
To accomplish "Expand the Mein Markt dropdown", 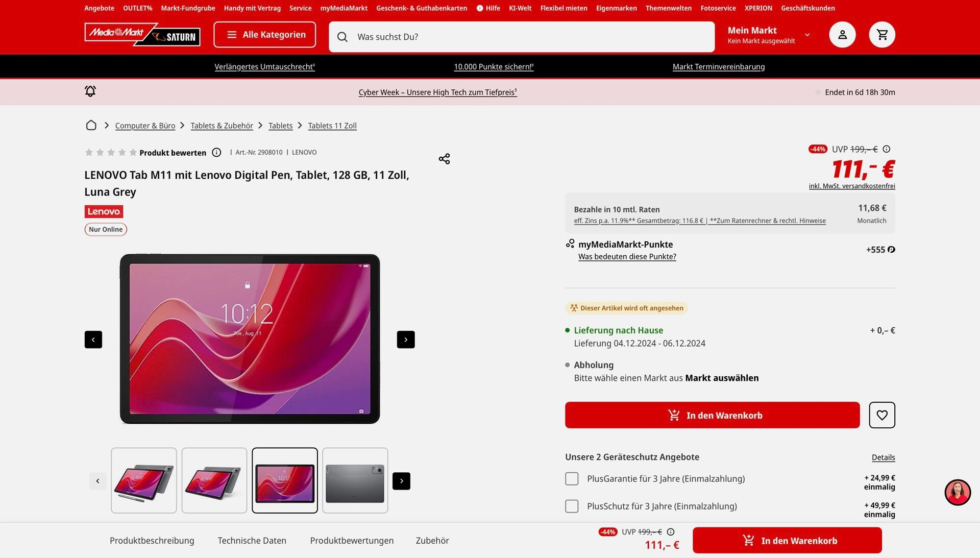I will (x=807, y=35).
